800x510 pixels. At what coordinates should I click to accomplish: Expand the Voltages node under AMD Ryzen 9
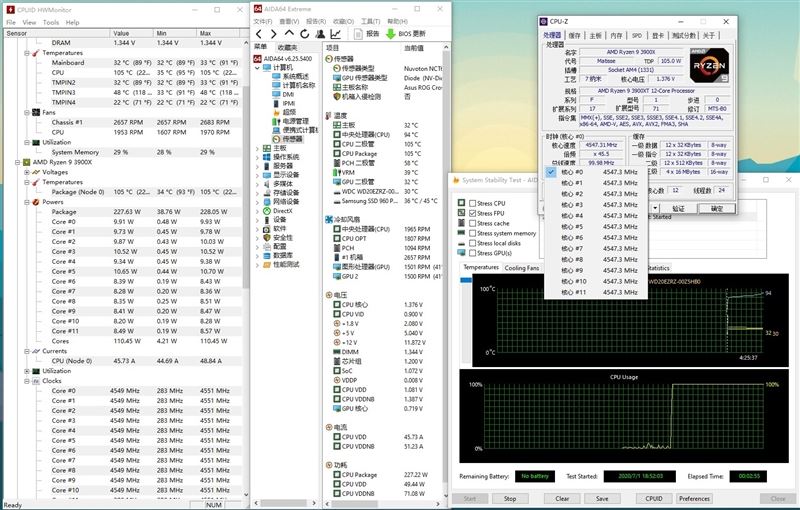pos(27,172)
